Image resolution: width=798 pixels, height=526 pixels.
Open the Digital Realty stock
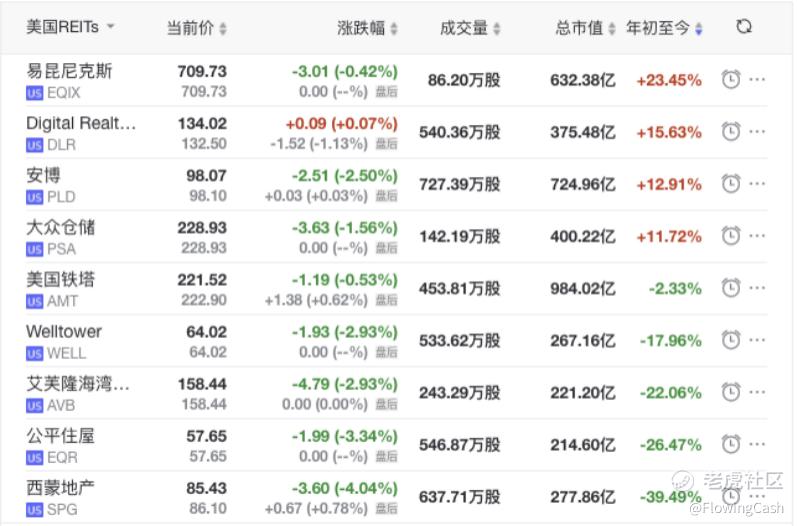pyautogui.click(x=81, y=123)
